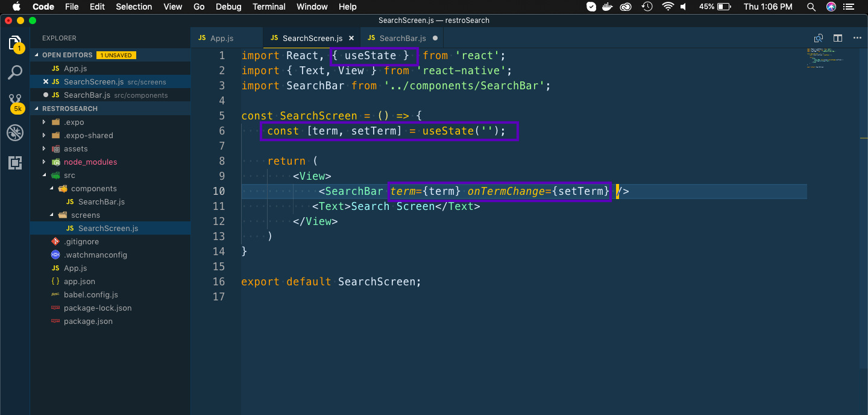Open App.js from Open Editors list
The image size is (868, 415).
click(x=111, y=68)
